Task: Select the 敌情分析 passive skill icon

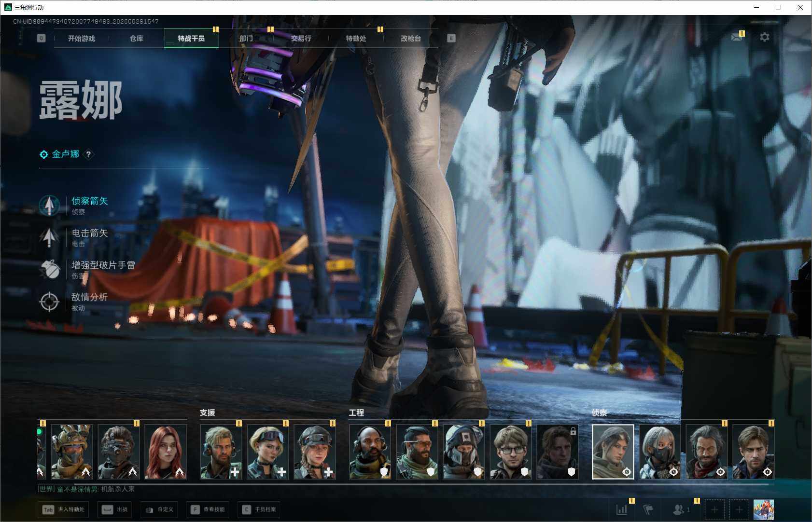Action: [49, 302]
